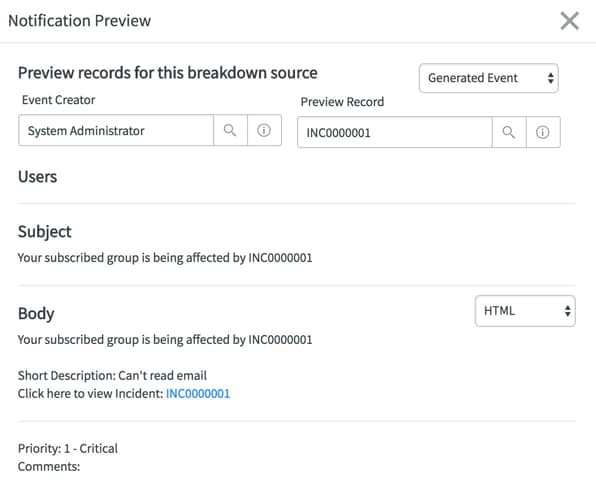The width and height of the screenshot is (596, 491).
Task: Click the Preview Record field label
Action: (342, 102)
